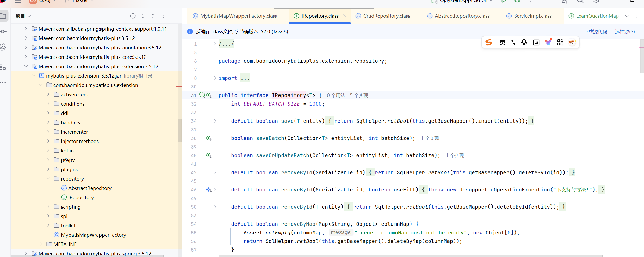The image size is (644, 257).
Task: Collapse the repository folder
Action: tap(48, 179)
